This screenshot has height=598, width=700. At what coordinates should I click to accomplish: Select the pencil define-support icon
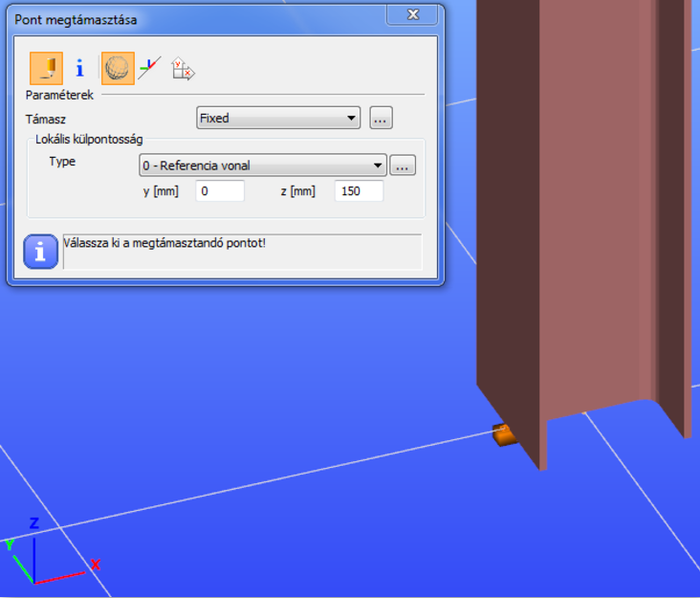coord(46,68)
